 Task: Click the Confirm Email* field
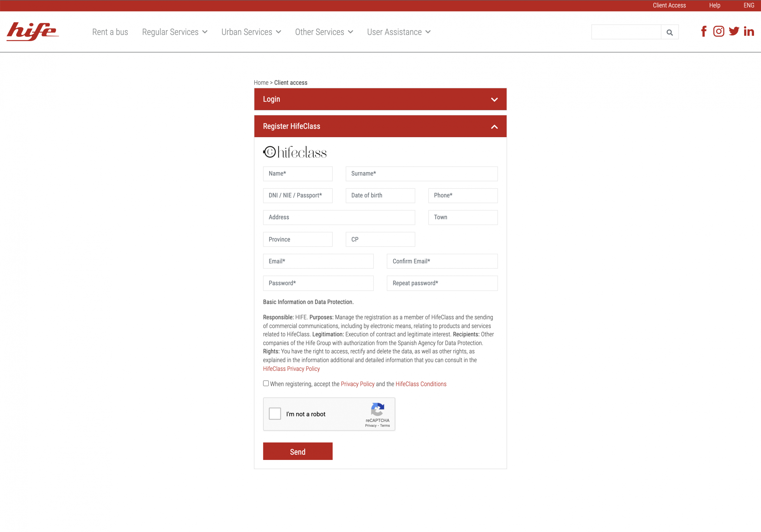[442, 261]
